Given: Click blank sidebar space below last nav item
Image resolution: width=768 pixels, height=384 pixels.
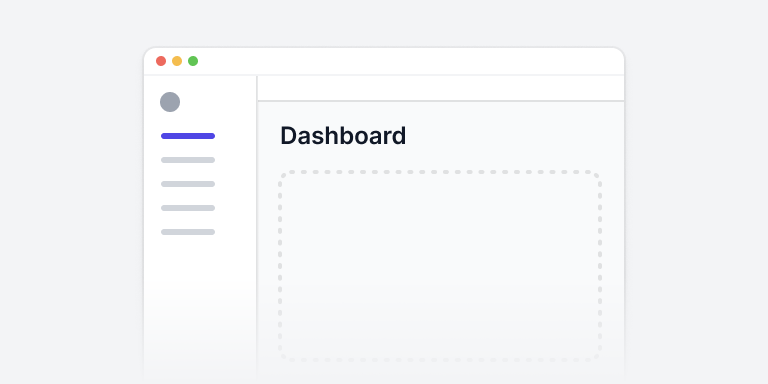Looking at the screenshot, I should pos(200,304).
